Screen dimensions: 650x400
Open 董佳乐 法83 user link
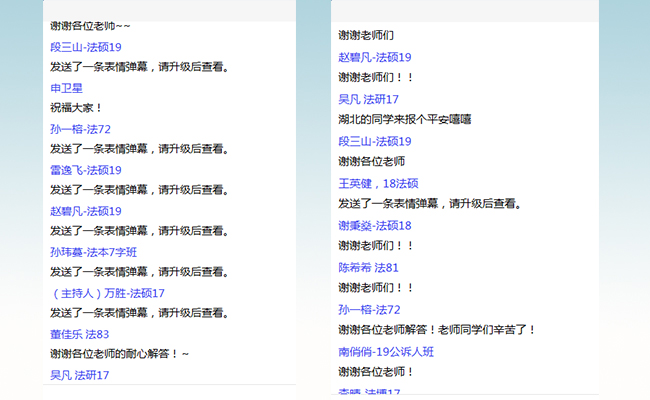(79, 334)
